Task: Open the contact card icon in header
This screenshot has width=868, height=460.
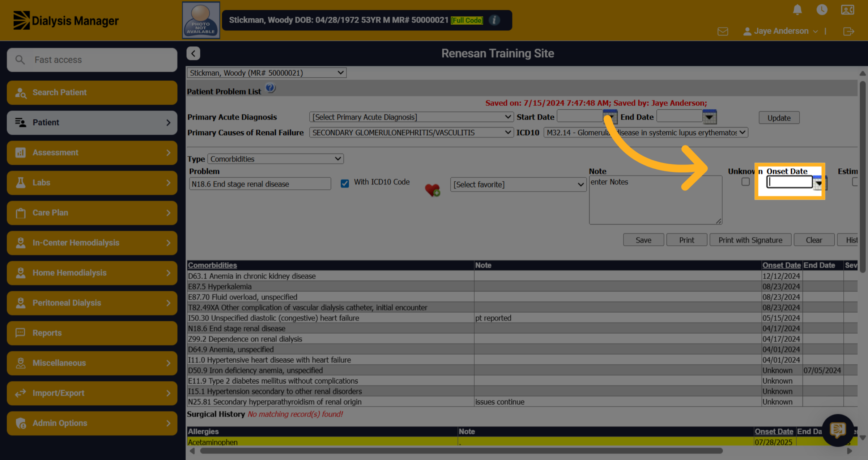Action: point(847,10)
